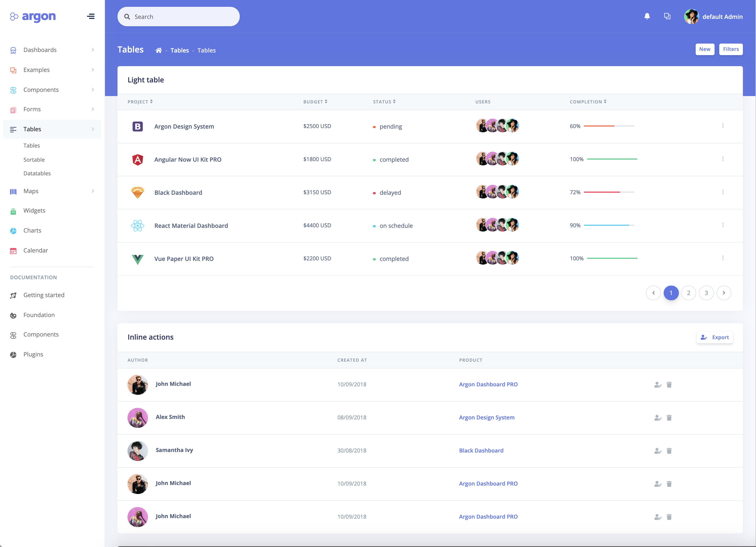The height and width of the screenshot is (547, 756).
Task: Open Getting started documentation
Action: tap(44, 295)
